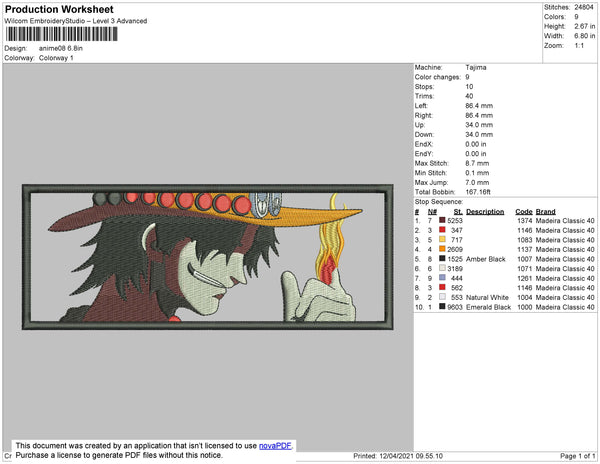Click the "Stop Sequence:" heading
Image resolution: width=600 pixels, height=464 pixels.
439,202
